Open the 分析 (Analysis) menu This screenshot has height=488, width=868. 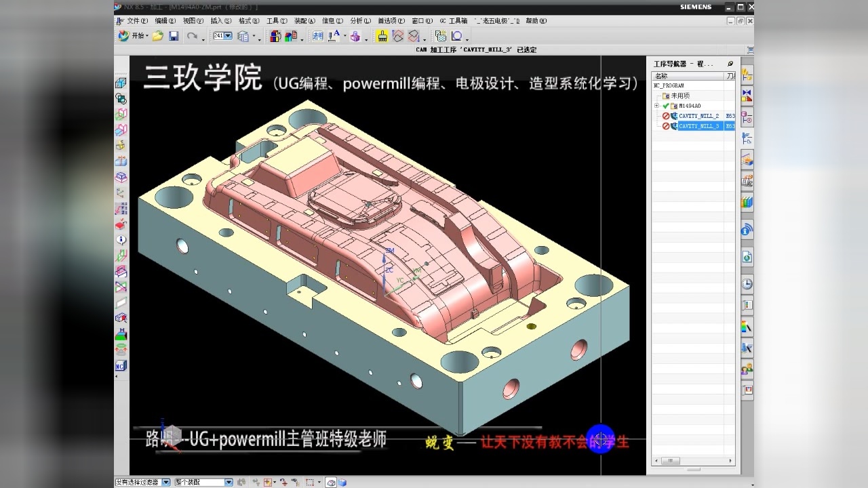(x=360, y=21)
